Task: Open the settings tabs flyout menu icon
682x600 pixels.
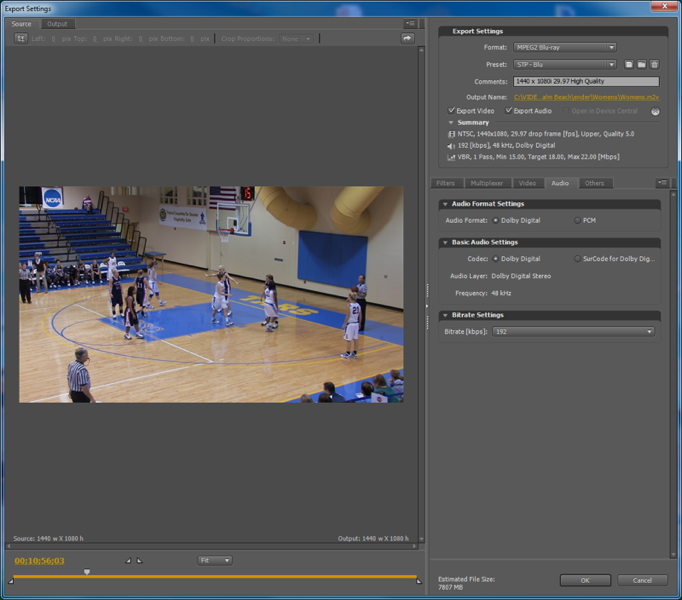Action: [662, 183]
